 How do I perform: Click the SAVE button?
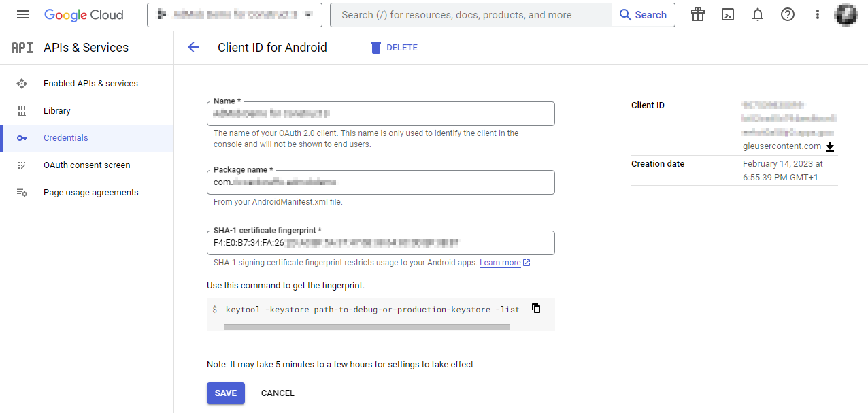point(226,393)
